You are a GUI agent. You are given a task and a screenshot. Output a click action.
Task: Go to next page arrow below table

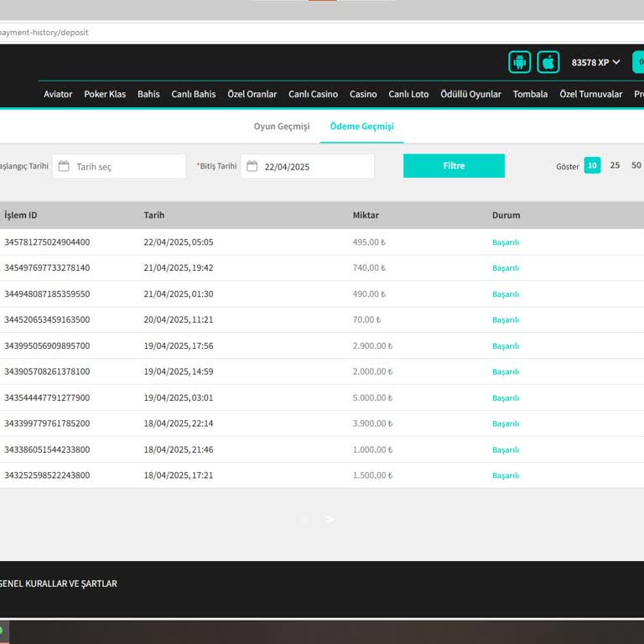(x=330, y=519)
